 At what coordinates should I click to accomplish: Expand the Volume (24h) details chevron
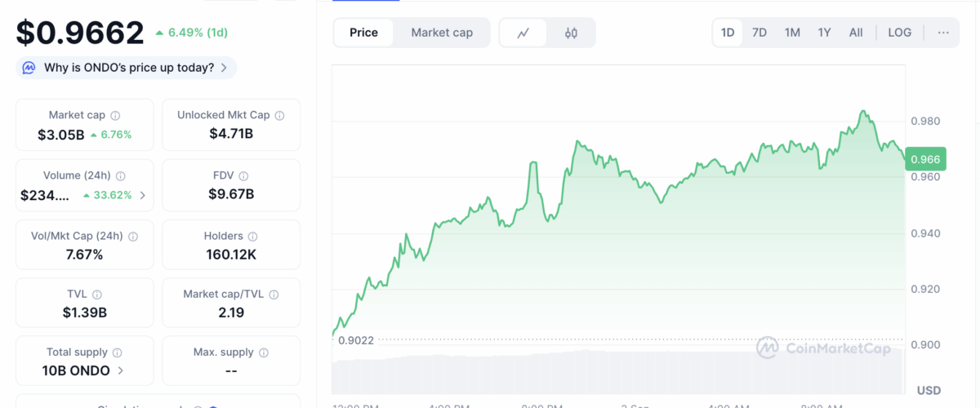[x=143, y=195]
